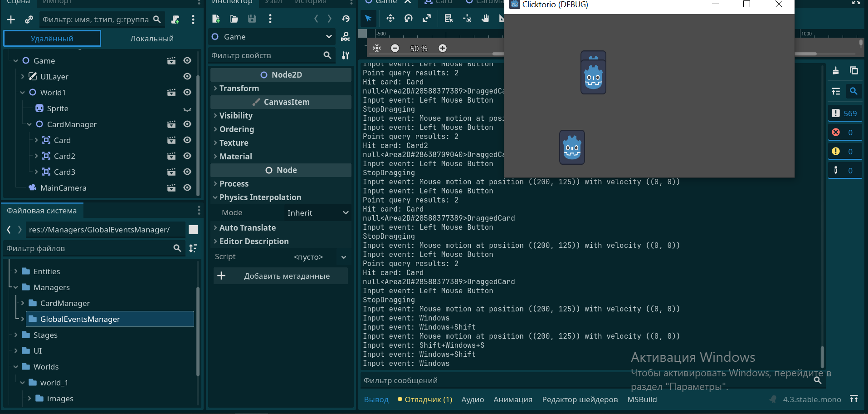Toggle split mode in the FileSystem dock
The image size is (868, 414).
pyautogui.click(x=193, y=230)
